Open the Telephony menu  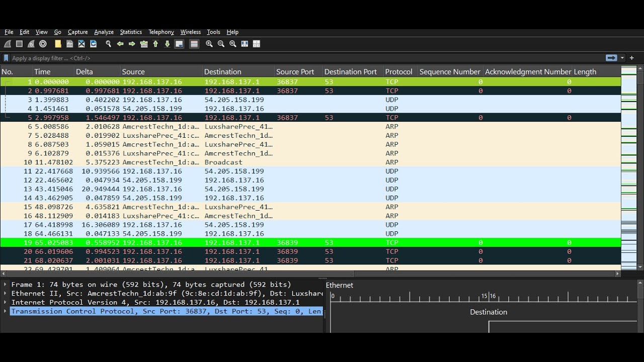[161, 32]
